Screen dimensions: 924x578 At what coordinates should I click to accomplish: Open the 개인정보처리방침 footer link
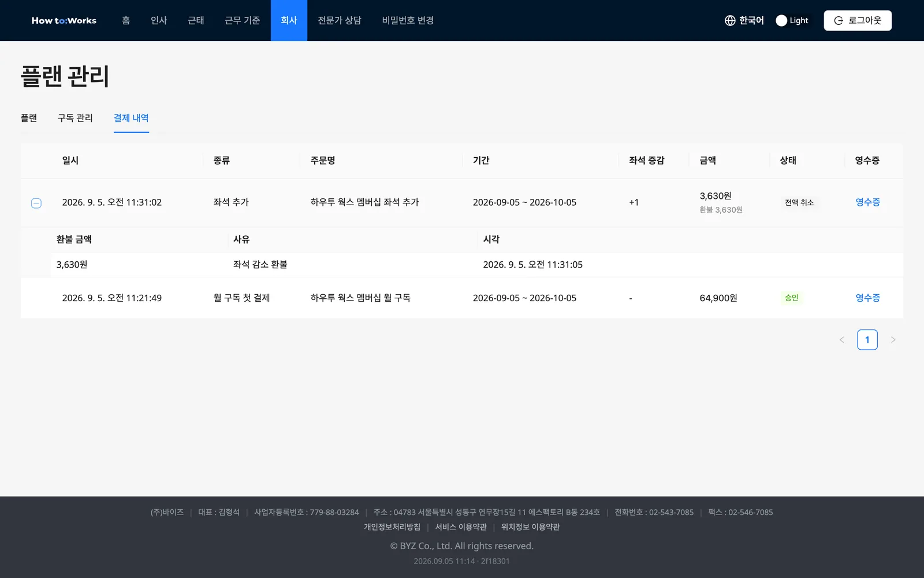pyautogui.click(x=392, y=527)
